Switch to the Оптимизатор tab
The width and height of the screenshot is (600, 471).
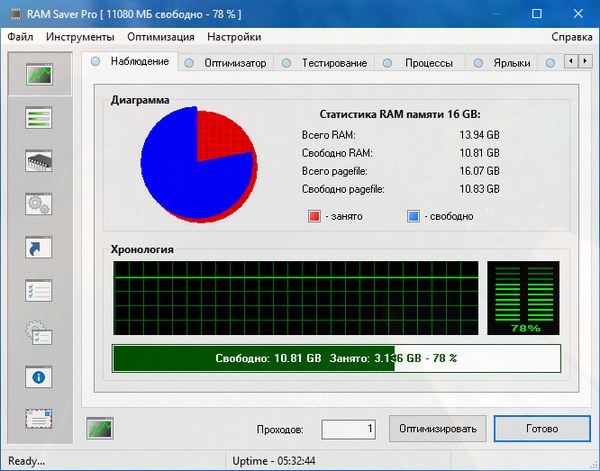click(x=235, y=62)
